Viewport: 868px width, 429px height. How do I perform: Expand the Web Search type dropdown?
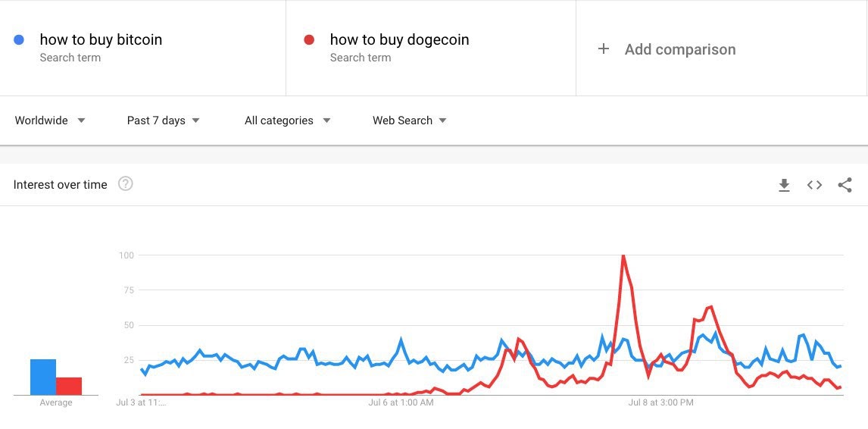click(x=409, y=121)
